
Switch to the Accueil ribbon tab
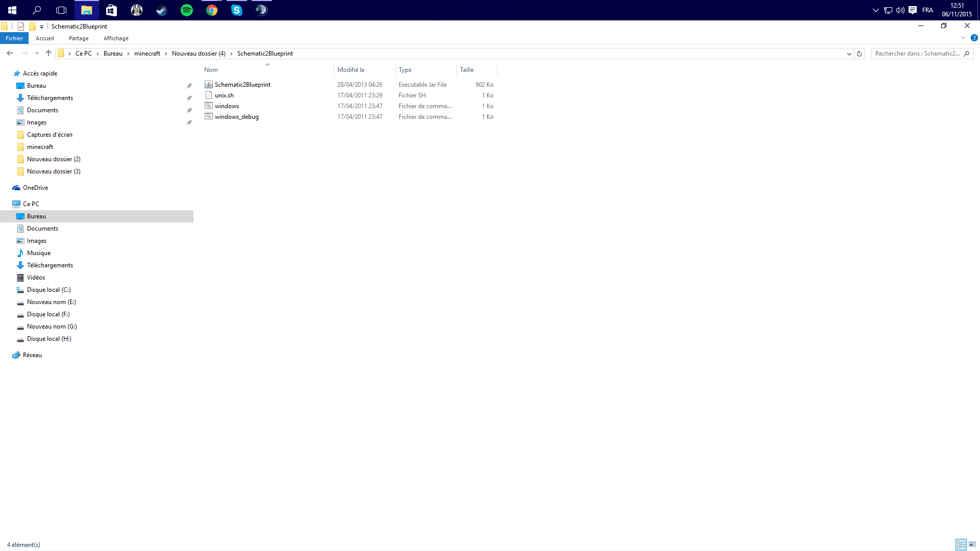(45, 38)
